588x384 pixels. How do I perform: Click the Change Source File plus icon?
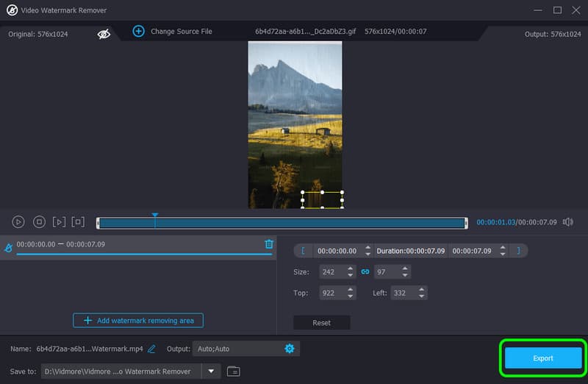click(138, 31)
